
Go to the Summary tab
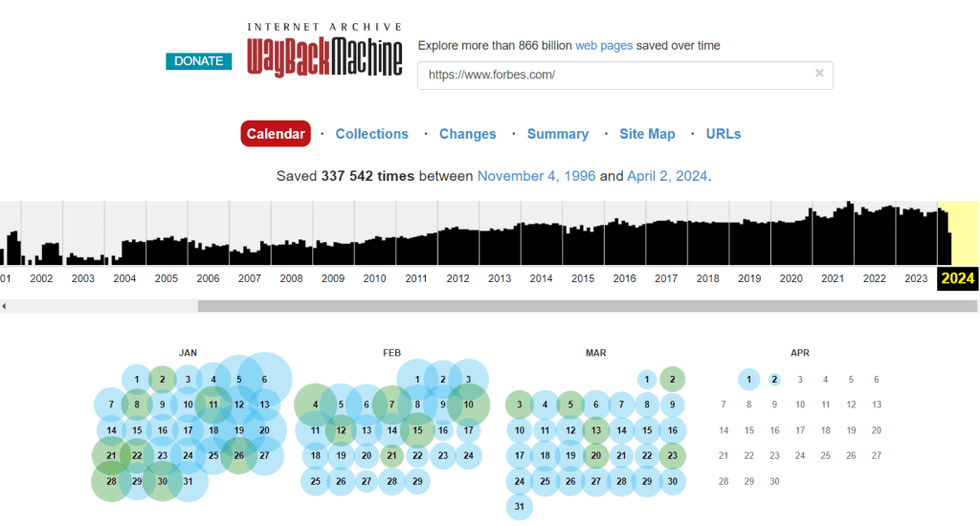(557, 134)
